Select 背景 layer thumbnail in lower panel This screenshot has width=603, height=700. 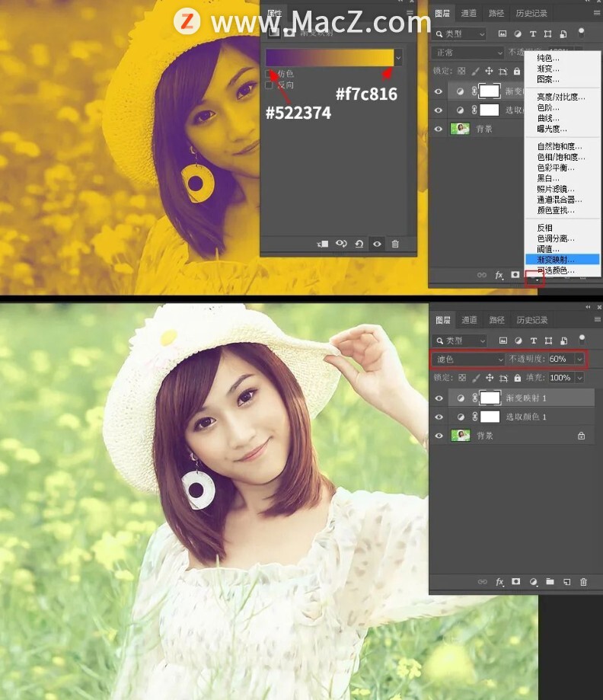460,435
